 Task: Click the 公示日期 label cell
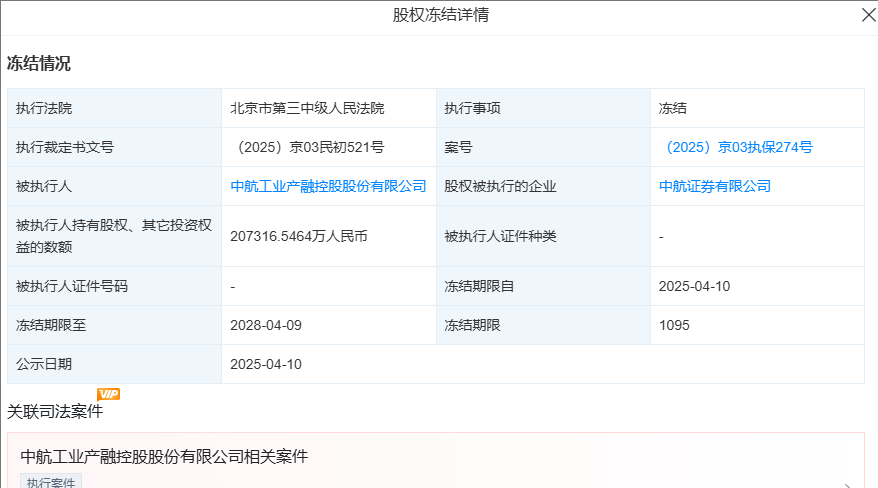115,364
